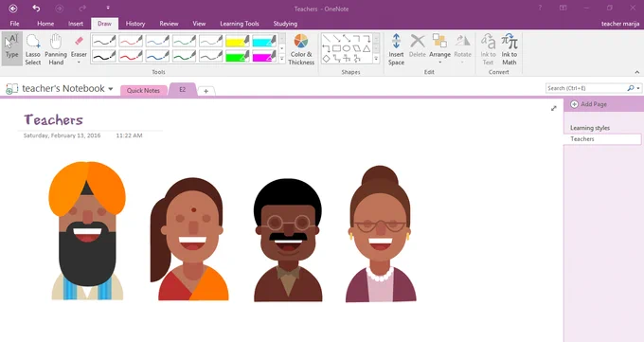Open the Studying tab
The image size is (644, 342).
tap(285, 24)
